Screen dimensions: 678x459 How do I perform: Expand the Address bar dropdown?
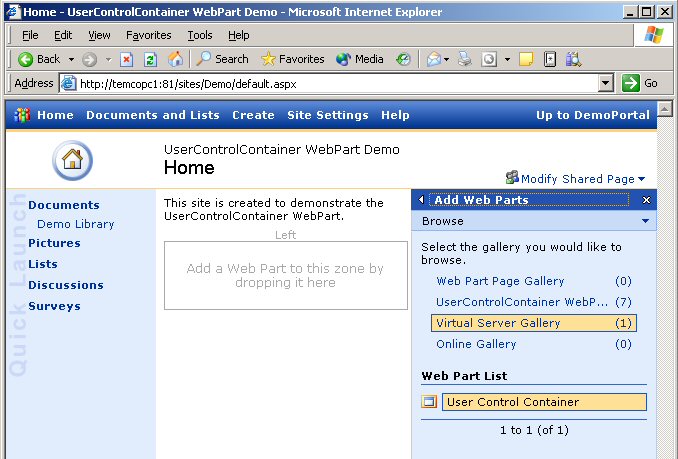tap(606, 83)
